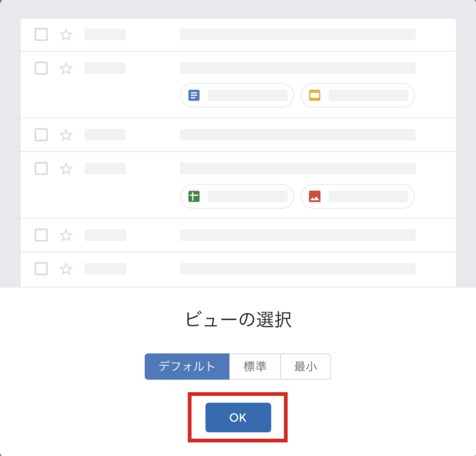Viewport: 476px width, 456px height.
Task: Star the second email row
Action: tap(66, 68)
